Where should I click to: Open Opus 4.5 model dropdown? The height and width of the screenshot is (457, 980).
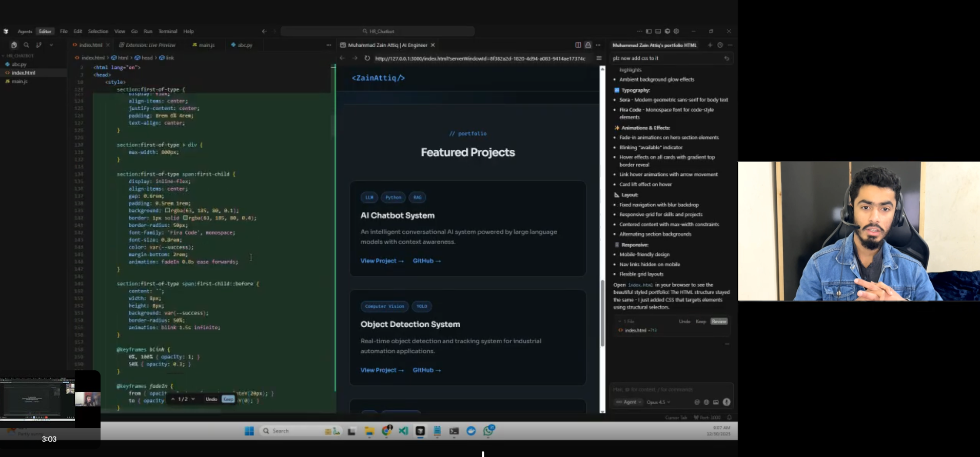click(658, 402)
